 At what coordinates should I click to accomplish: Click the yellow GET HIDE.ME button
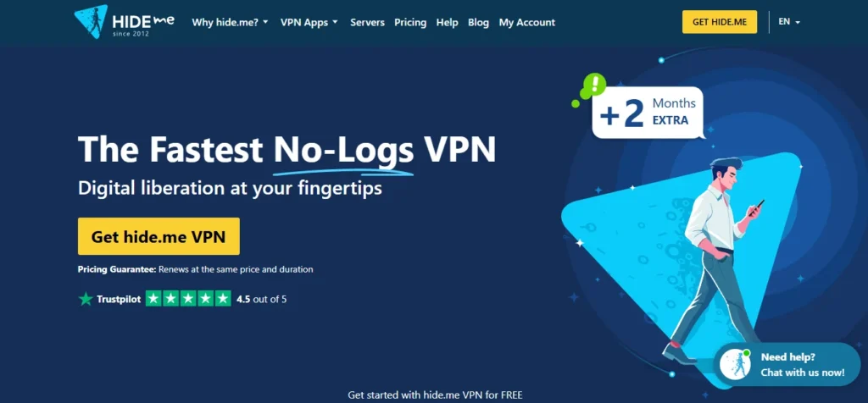point(720,22)
